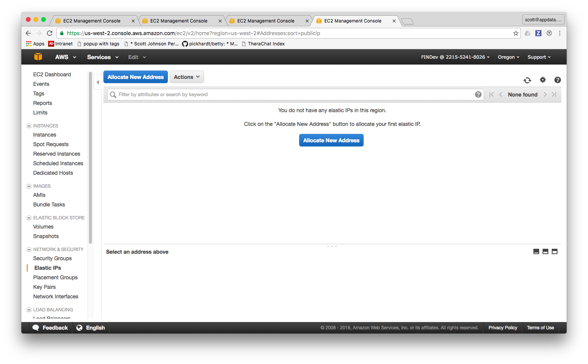Close the active EC2 Management Console tab
Image resolution: width=588 pixels, height=364 pixels.
click(x=394, y=21)
